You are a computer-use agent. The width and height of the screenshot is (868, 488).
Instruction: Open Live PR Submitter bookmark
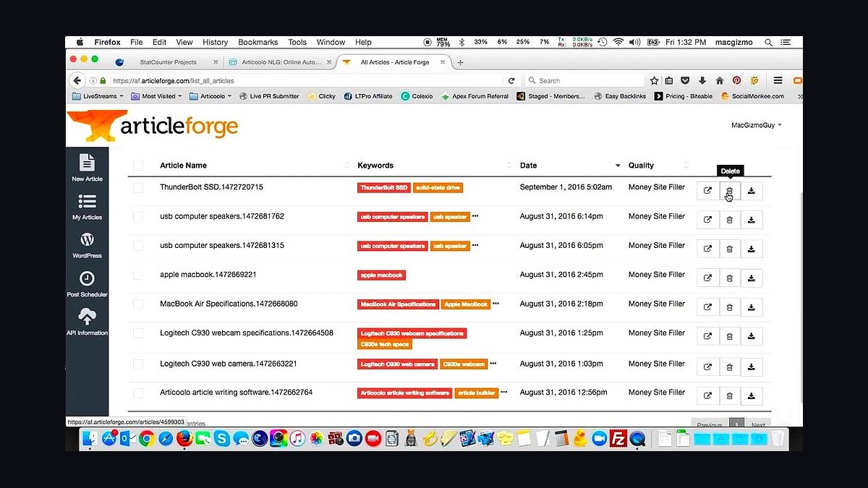point(269,96)
